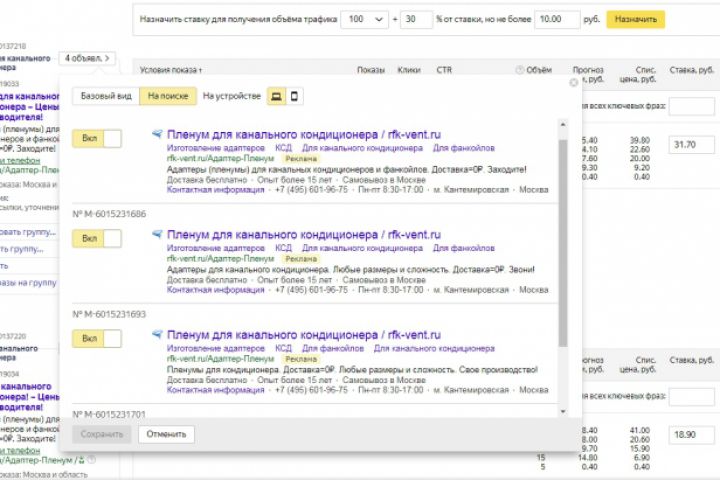This screenshot has height=480, width=720.
Task: Toggle the Вкл switch for ad М-6015231693
Action: [97, 339]
